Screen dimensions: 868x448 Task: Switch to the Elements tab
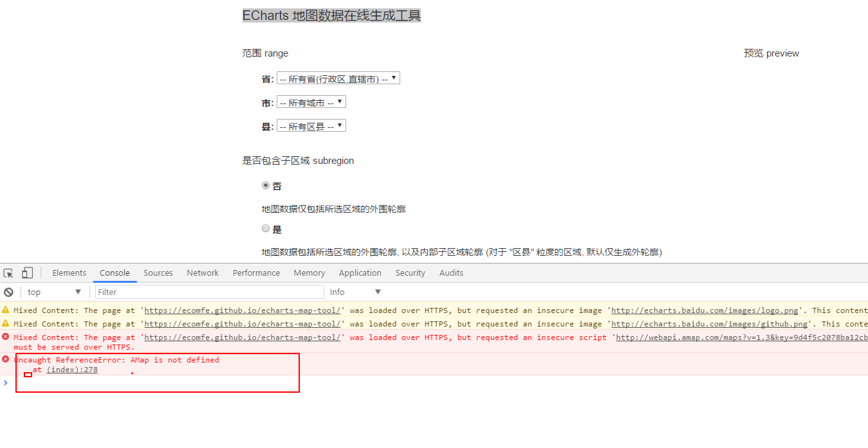point(69,273)
